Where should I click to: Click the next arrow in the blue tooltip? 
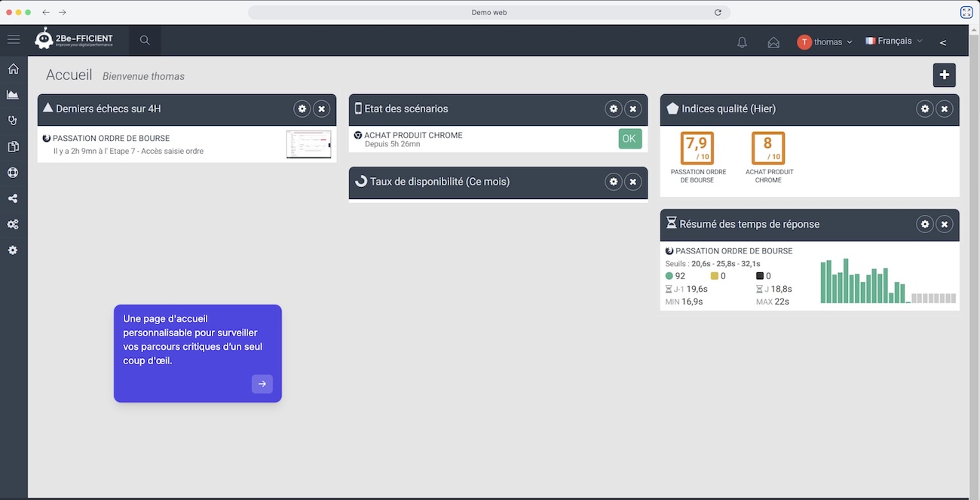tap(262, 384)
